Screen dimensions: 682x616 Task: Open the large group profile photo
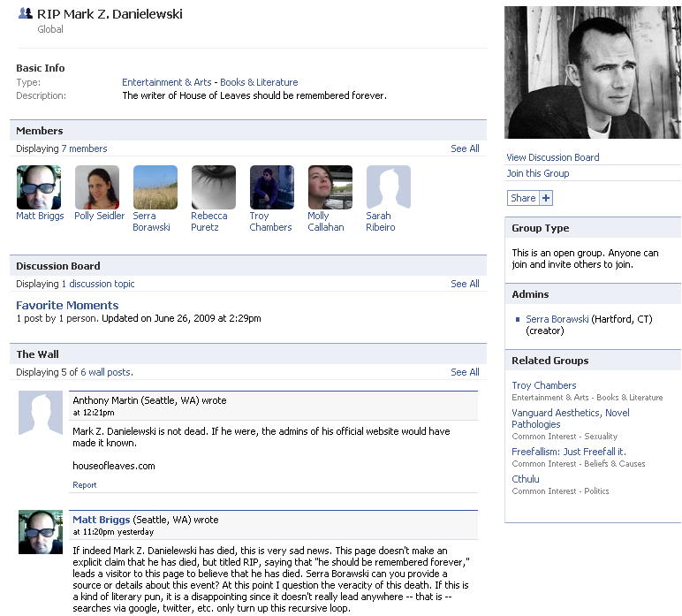593,72
